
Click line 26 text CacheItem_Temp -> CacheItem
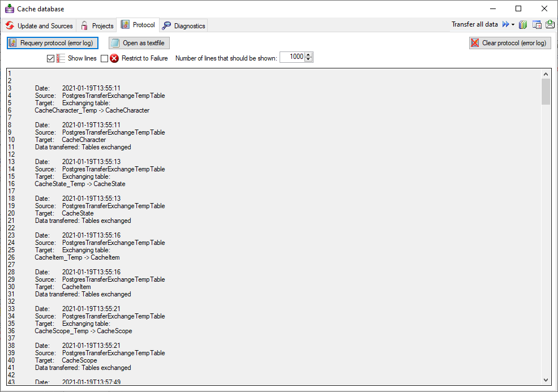click(77, 257)
